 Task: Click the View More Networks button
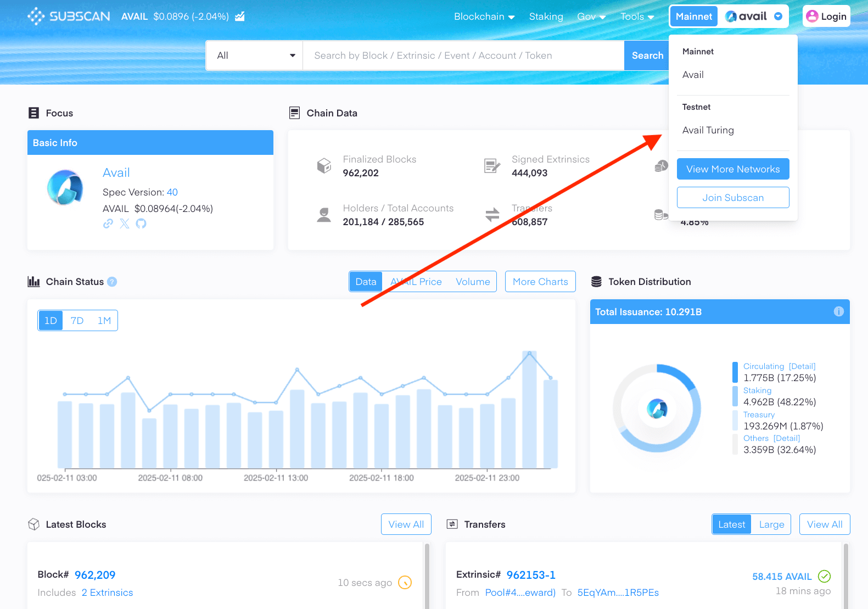point(732,169)
